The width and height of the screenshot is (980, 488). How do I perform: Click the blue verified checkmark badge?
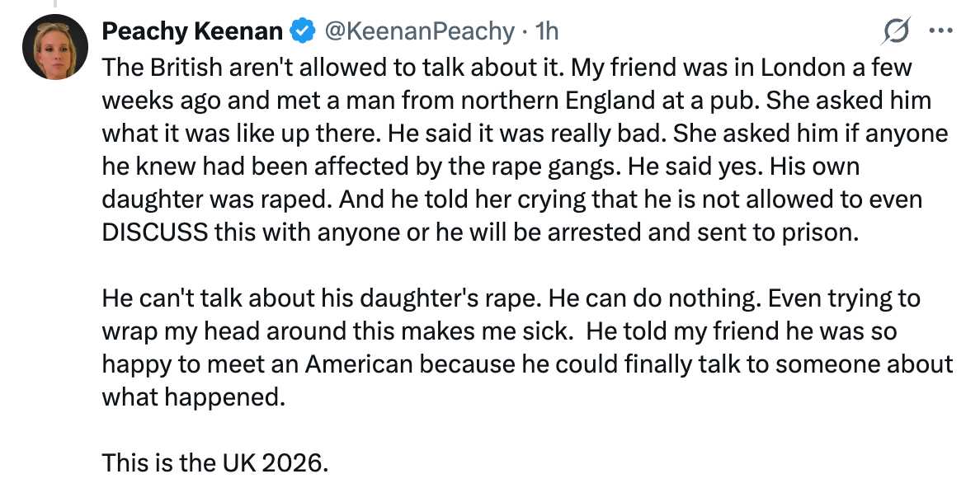[x=303, y=32]
